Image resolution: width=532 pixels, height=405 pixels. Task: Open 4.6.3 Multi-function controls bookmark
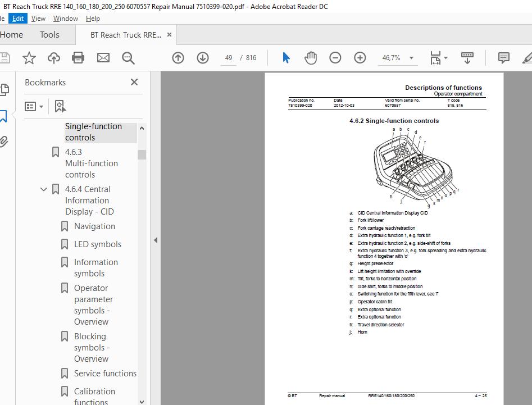(x=91, y=163)
